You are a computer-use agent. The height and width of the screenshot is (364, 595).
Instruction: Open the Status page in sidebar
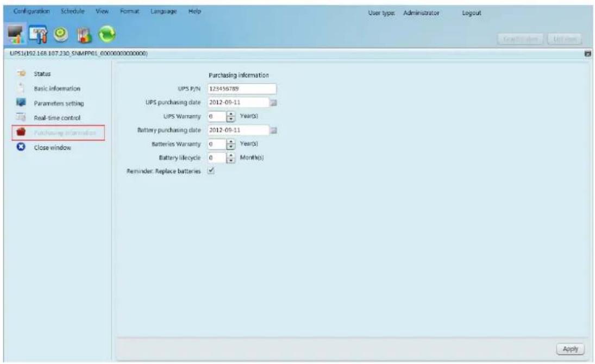(x=42, y=74)
